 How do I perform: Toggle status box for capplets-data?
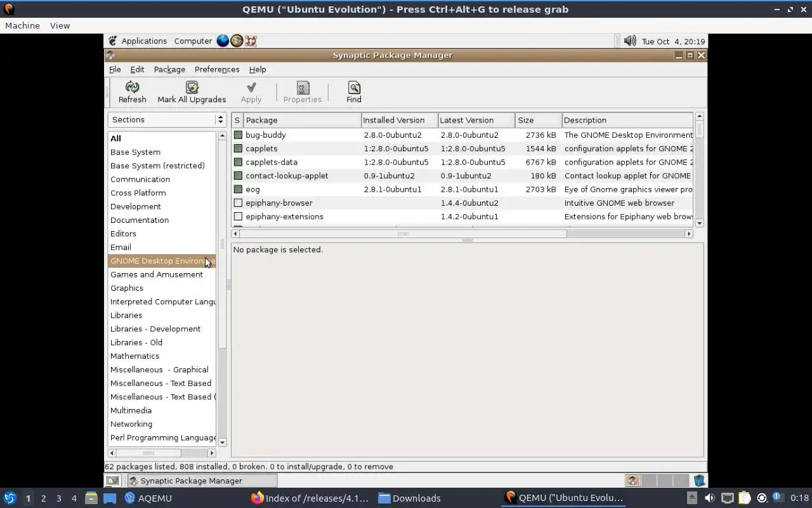pos(238,162)
